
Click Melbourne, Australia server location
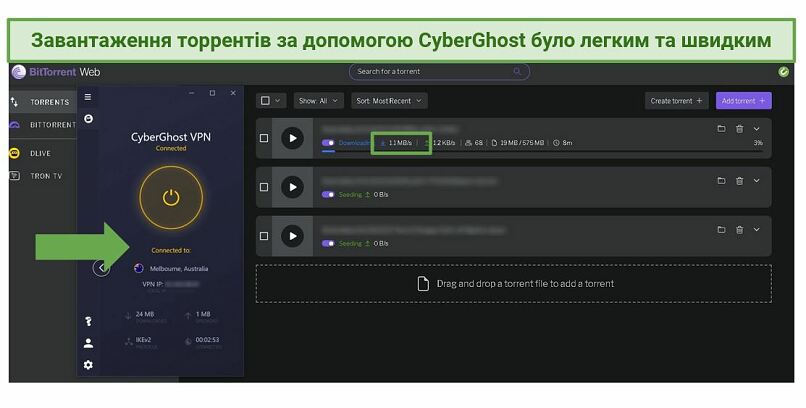(179, 269)
